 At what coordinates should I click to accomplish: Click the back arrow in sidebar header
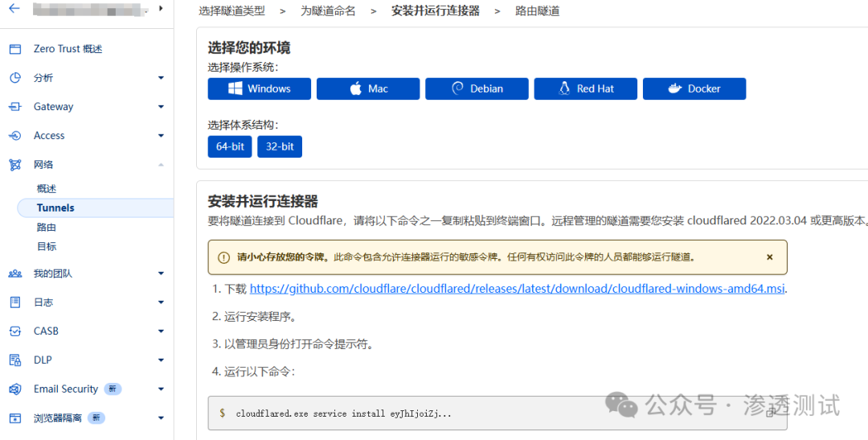(x=14, y=9)
